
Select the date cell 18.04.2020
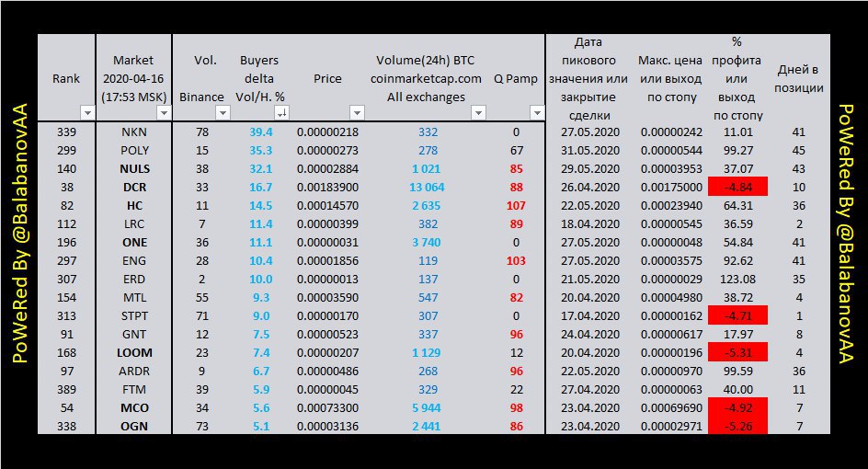(x=590, y=224)
